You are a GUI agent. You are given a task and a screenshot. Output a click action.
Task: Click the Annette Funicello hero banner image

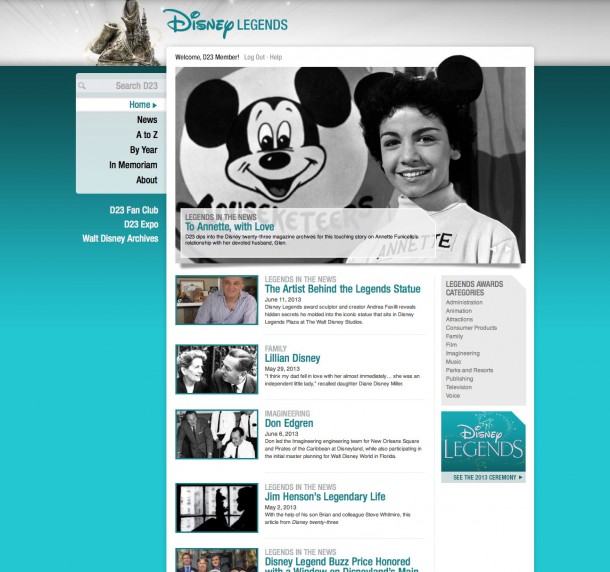[x=350, y=165]
